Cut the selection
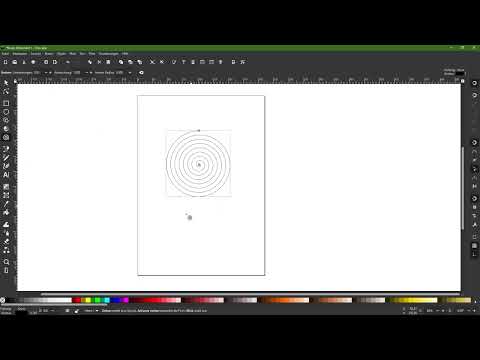This screenshot has height=360, width=480. click(99, 62)
